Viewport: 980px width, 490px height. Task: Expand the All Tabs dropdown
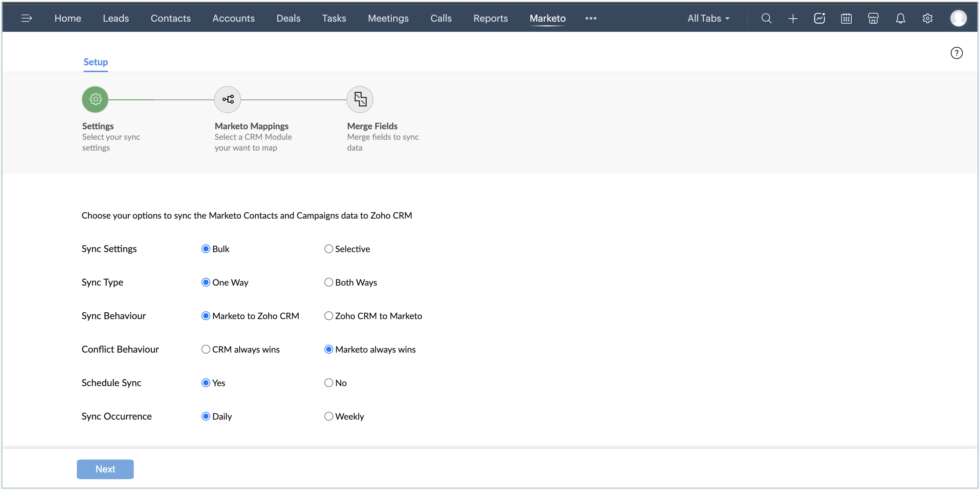[708, 18]
